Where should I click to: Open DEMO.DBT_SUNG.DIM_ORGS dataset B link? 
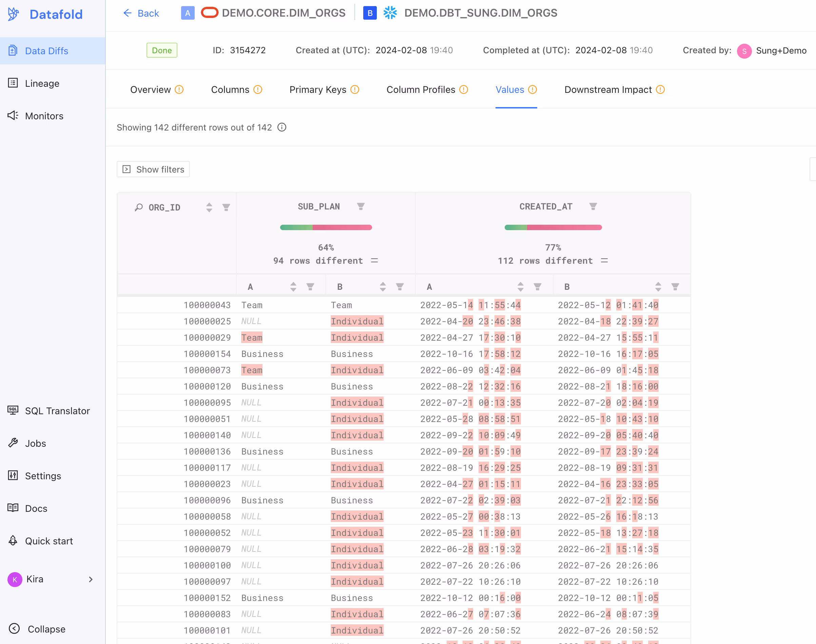pyautogui.click(x=481, y=13)
